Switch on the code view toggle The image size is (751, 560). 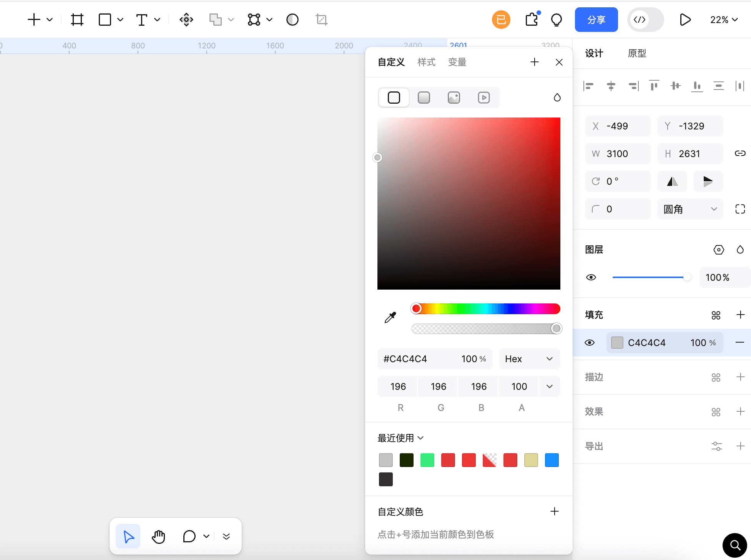tap(645, 19)
